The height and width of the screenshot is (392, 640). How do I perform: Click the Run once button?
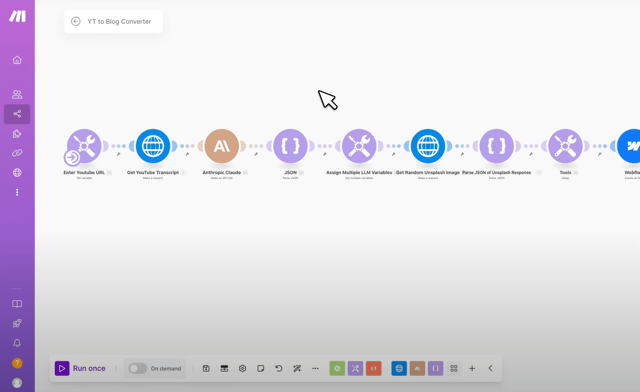pyautogui.click(x=80, y=368)
